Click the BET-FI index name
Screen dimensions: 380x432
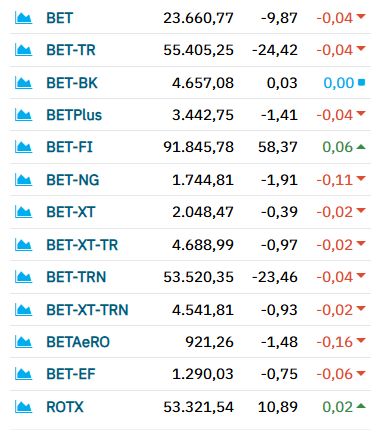69,147
